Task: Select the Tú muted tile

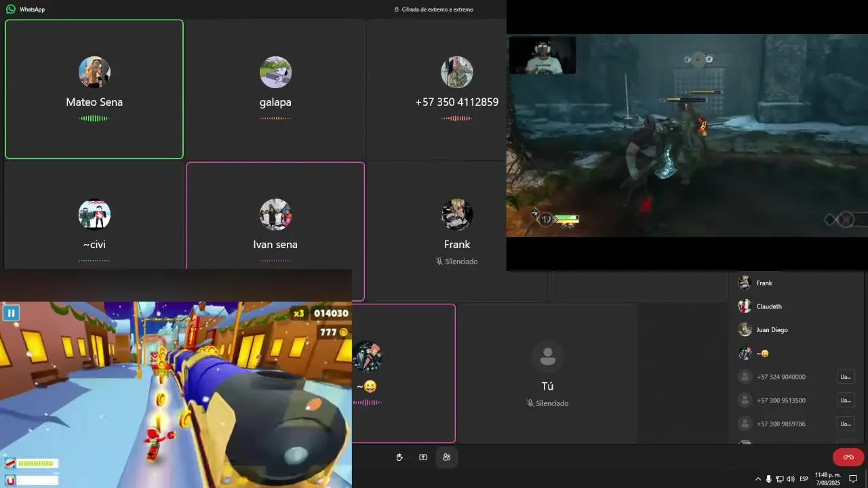Action: (547, 373)
